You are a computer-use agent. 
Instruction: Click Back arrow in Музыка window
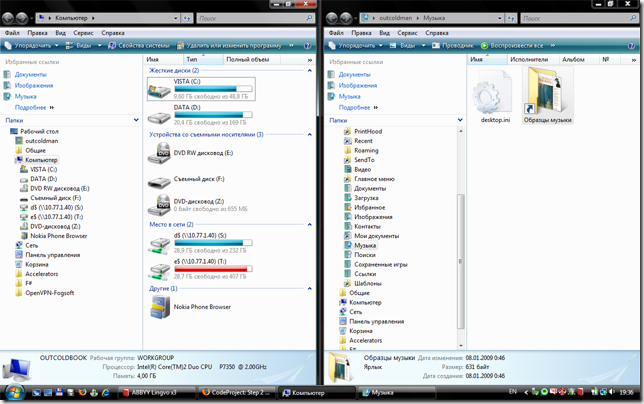point(332,18)
